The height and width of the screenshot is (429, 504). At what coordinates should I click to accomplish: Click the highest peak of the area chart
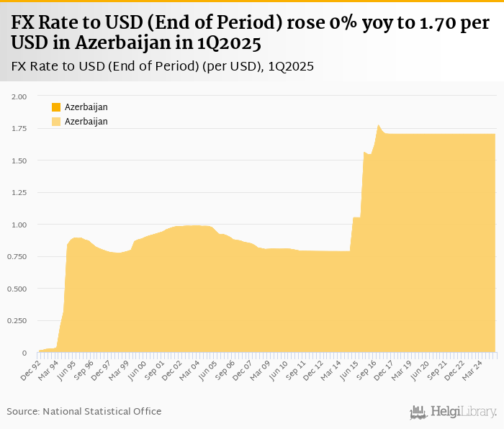[378, 126]
